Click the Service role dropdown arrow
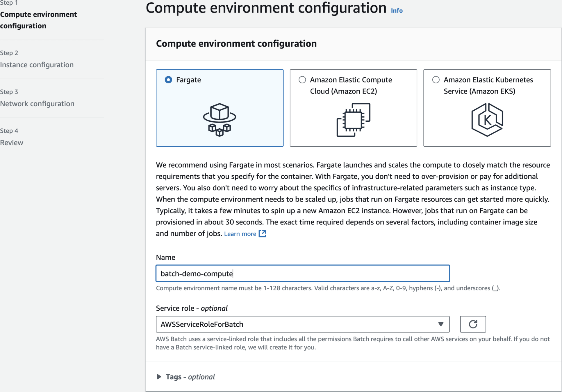This screenshot has height=392, width=562. coord(441,324)
